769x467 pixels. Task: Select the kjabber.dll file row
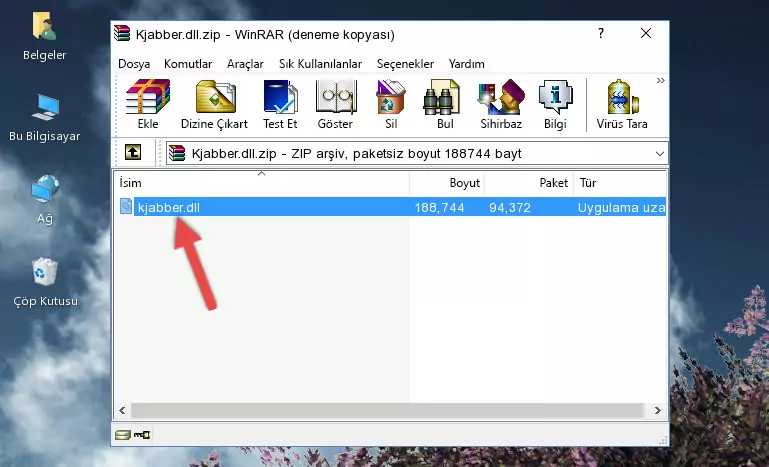391,207
